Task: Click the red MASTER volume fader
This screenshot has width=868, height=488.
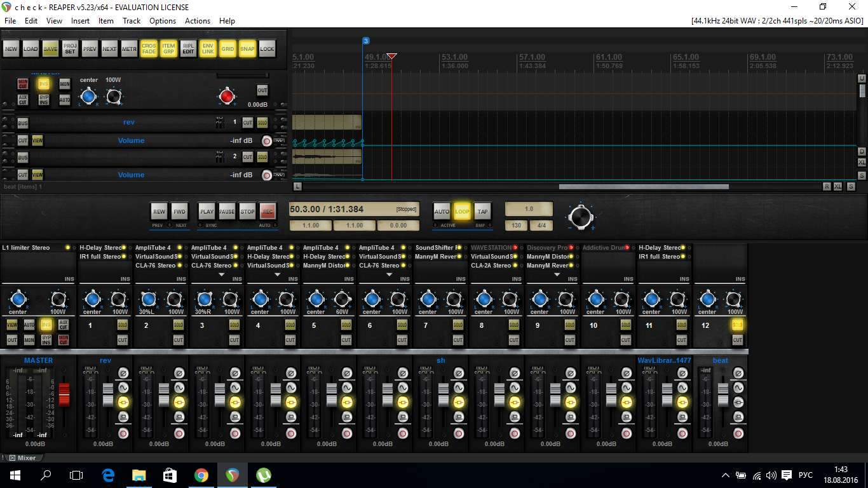Action: pos(64,393)
